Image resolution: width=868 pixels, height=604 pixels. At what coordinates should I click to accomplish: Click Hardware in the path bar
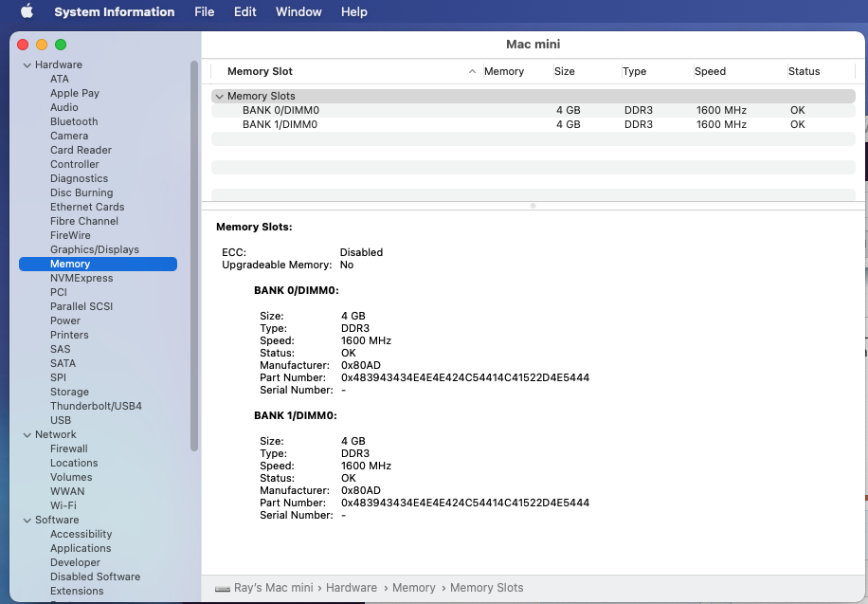(x=352, y=588)
